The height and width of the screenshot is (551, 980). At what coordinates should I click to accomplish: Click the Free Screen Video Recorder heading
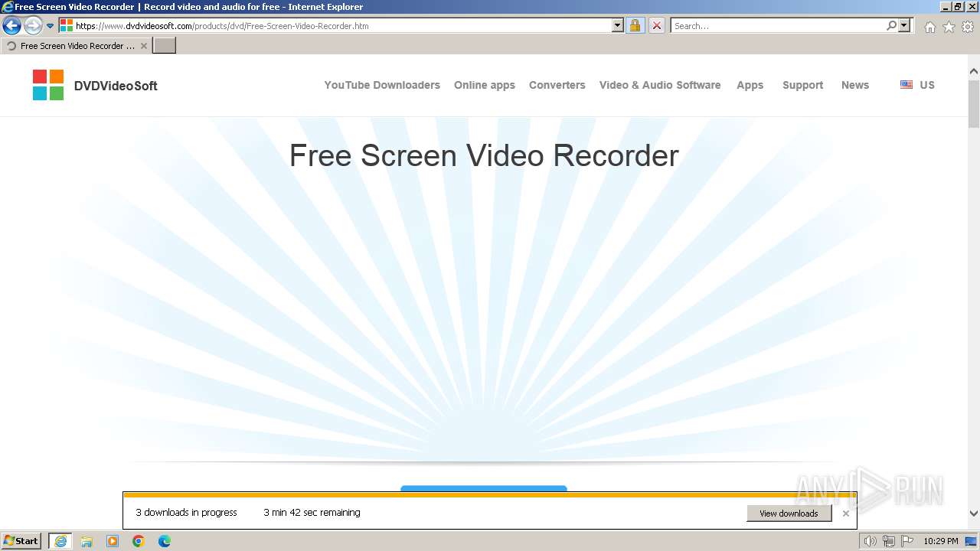(x=484, y=155)
